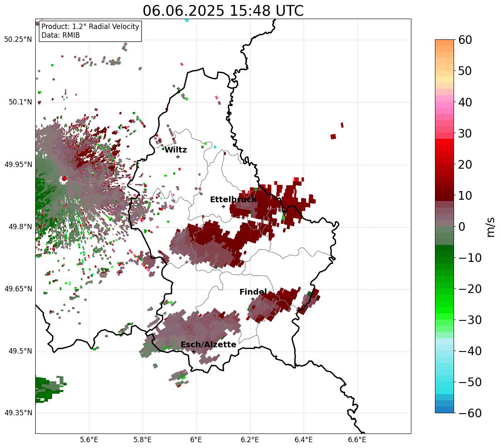Click the colorbar −40 tick label
Image resolution: width=500 pixels, height=448 pixels.
tap(470, 351)
